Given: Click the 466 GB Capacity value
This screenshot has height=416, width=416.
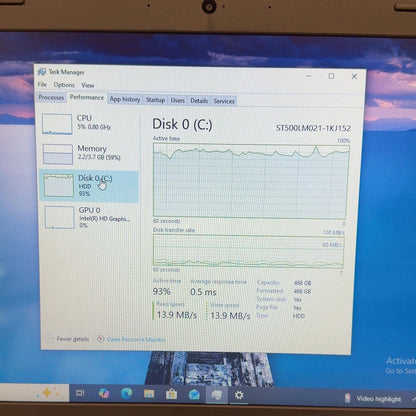Looking at the screenshot, I should point(302,283).
